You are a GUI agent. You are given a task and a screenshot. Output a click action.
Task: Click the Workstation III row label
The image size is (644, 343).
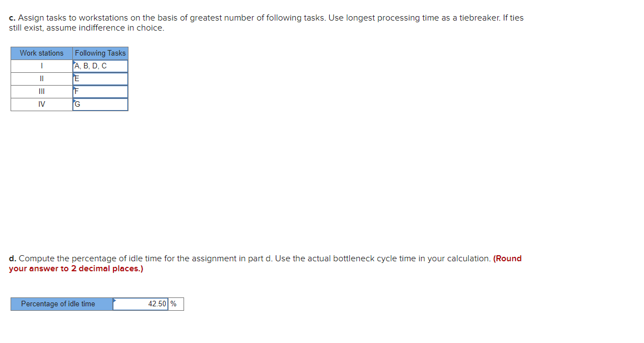tap(41, 91)
